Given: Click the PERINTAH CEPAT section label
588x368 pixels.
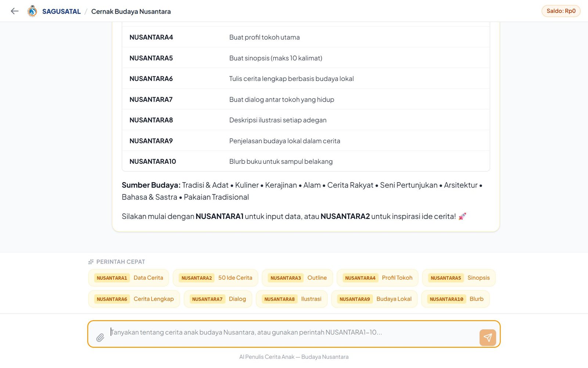Looking at the screenshot, I should 121,262.
